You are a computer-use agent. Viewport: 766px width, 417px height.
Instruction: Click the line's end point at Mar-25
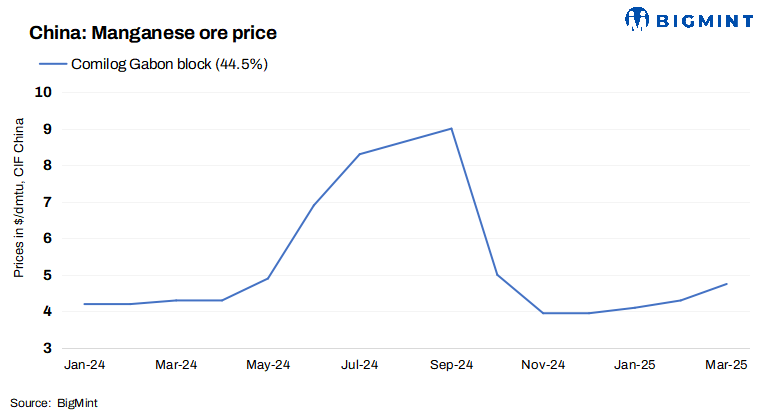[727, 284]
